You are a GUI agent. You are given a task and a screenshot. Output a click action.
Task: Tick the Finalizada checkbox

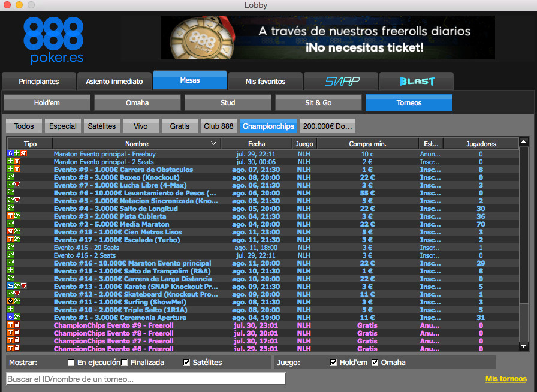click(124, 363)
